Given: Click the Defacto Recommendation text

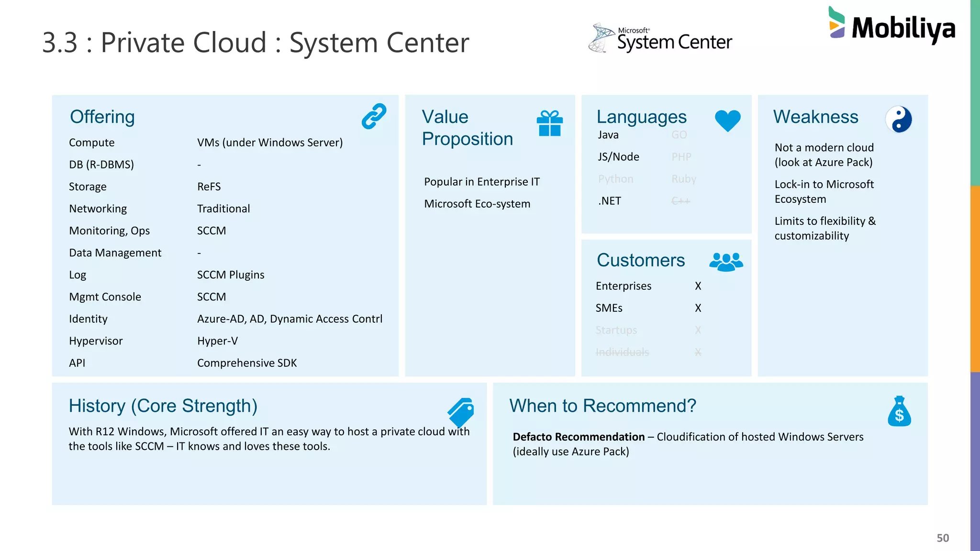Looking at the screenshot, I should (x=688, y=444).
